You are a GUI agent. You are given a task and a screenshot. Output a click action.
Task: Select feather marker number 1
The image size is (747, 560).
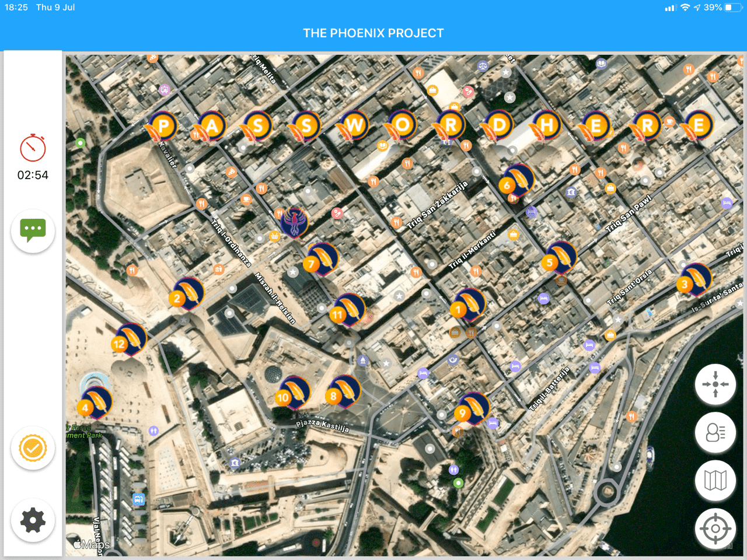coord(469,305)
